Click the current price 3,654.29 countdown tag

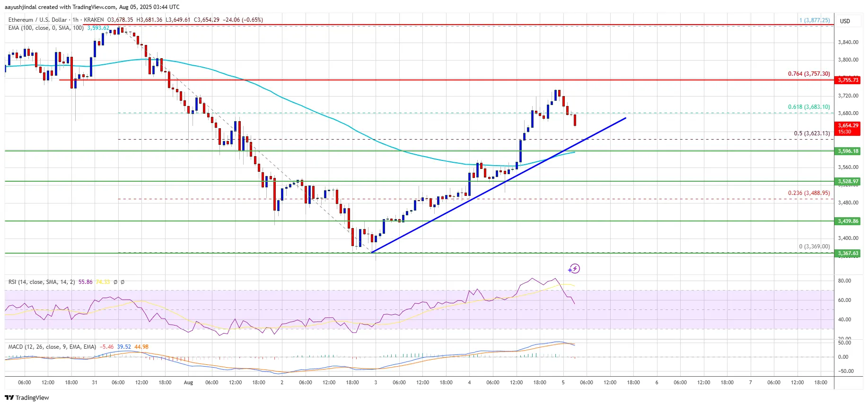click(848, 128)
